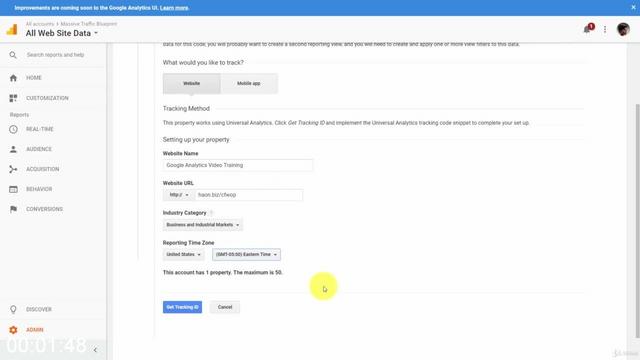Click the Get Tracking ID button
The image size is (640, 360).
182,307
